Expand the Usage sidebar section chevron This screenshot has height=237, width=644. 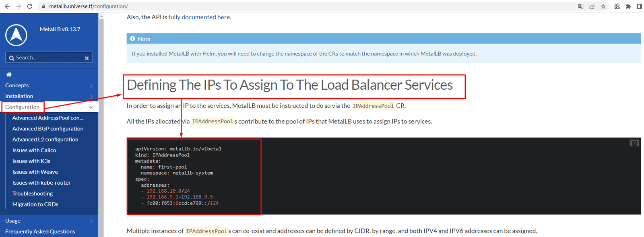point(91,221)
